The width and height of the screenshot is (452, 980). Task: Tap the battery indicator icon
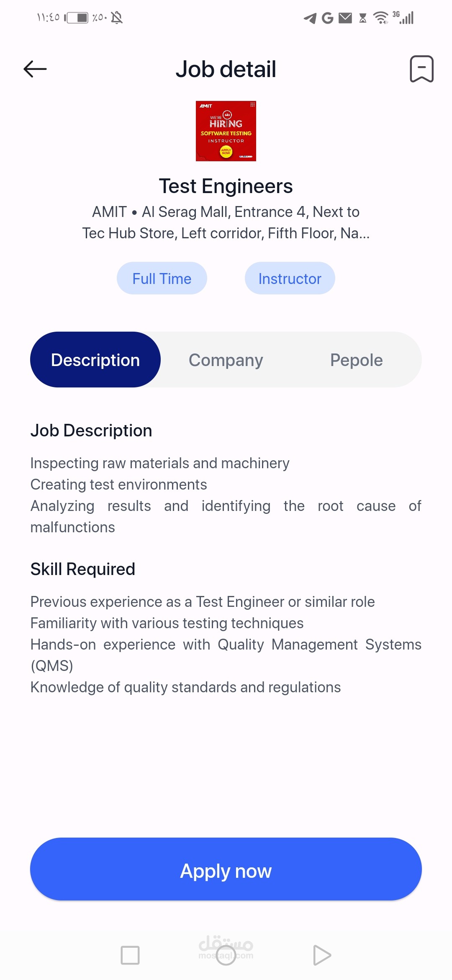pyautogui.click(x=77, y=18)
